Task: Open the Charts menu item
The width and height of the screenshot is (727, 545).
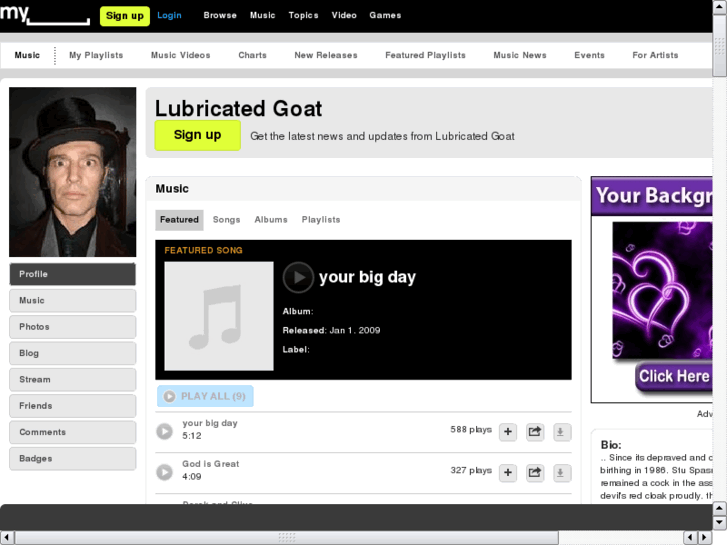Action: coord(252,55)
